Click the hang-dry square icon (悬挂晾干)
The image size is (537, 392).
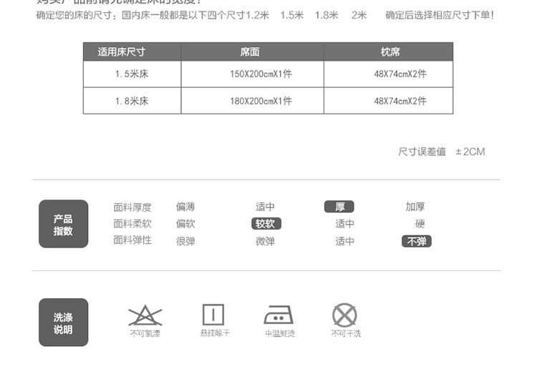click(213, 315)
